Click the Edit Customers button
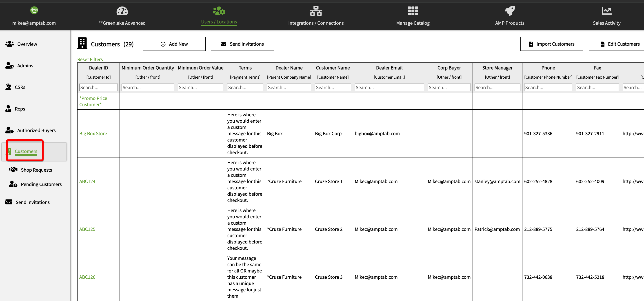The height and width of the screenshot is (301, 644). [x=620, y=44]
